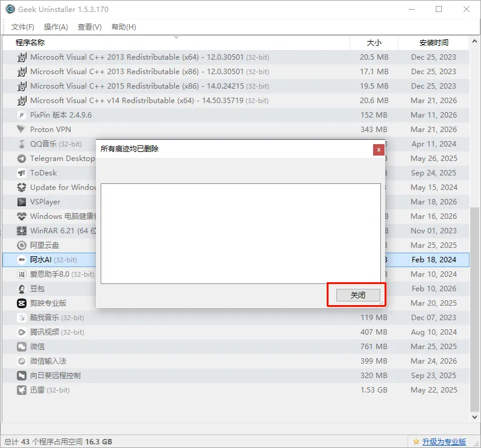Click the 阿水AI app icon

(22, 260)
